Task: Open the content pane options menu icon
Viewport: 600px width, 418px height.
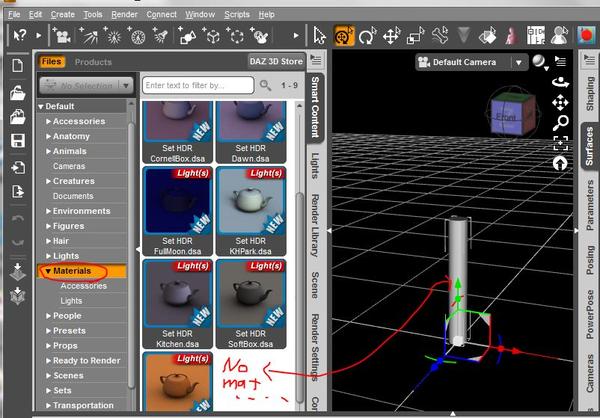Action: pos(316,60)
